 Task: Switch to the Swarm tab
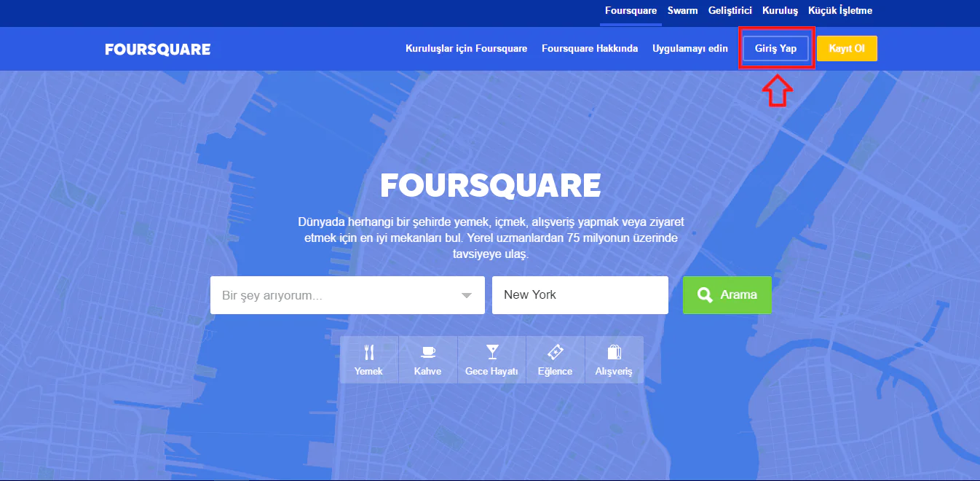pos(682,11)
